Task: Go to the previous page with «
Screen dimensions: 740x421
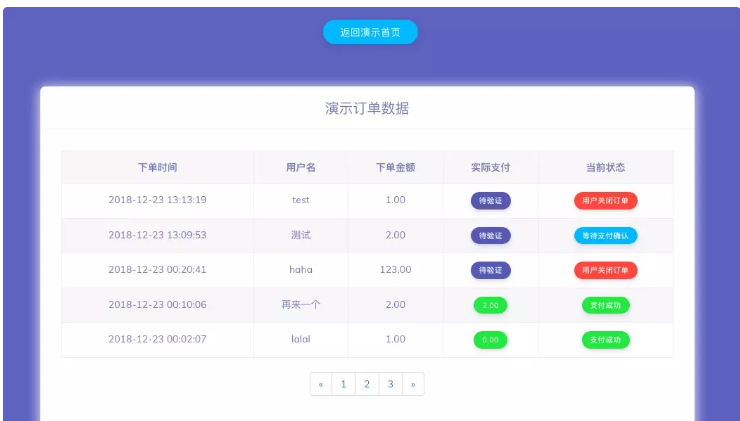Action: pos(320,384)
